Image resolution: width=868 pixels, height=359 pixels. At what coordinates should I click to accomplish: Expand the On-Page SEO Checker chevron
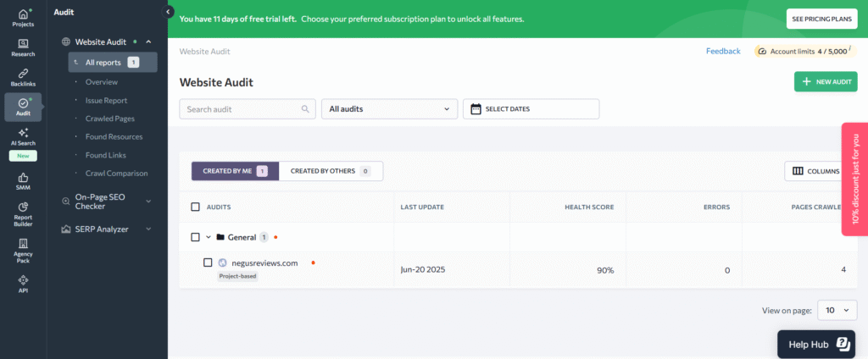148,202
